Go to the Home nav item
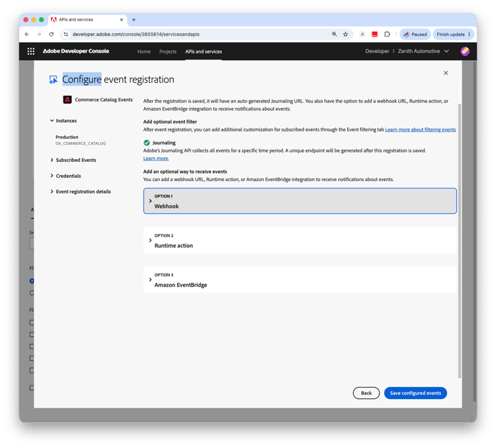The width and height of the screenshot is (496, 448). (x=144, y=52)
